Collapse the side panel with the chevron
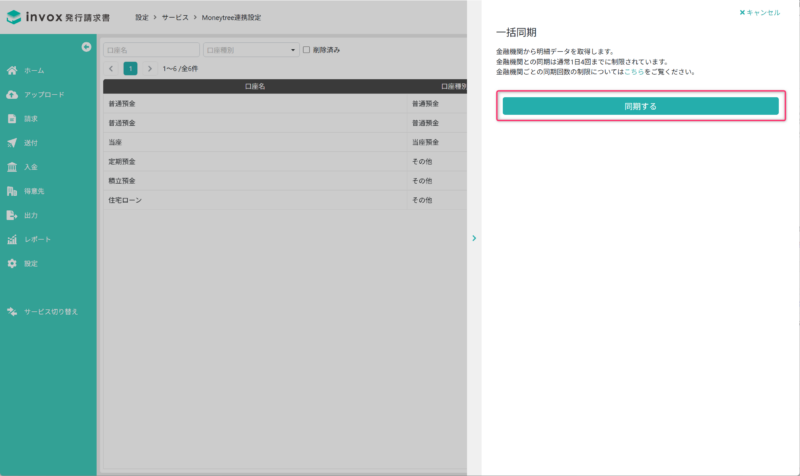 (x=474, y=238)
